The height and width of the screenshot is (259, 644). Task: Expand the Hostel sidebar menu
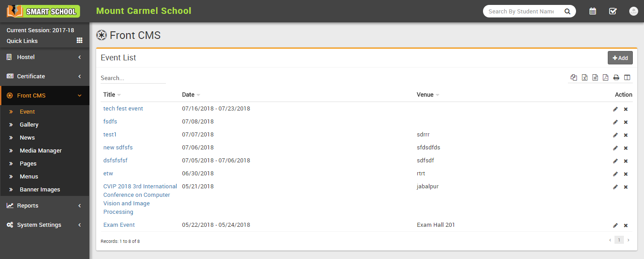click(x=45, y=57)
